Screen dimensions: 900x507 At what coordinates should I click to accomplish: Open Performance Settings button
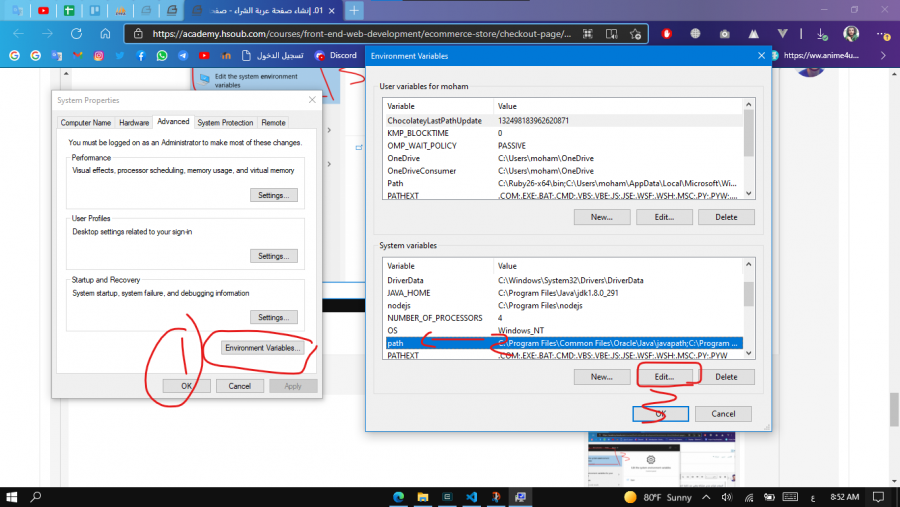coord(273,195)
